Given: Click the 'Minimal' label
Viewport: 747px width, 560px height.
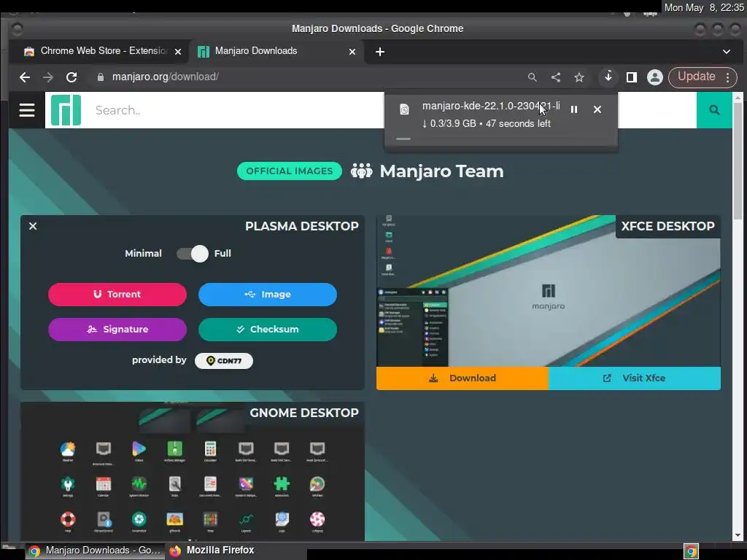Looking at the screenshot, I should [143, 253].
